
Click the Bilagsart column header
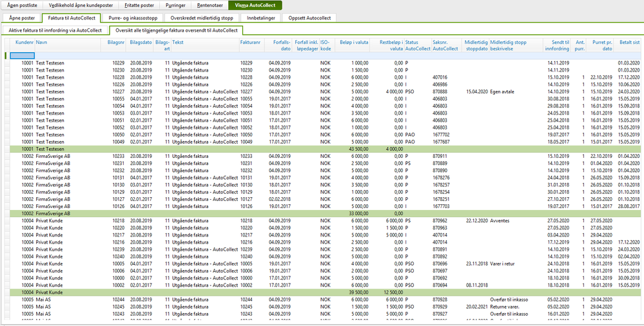[x=162, y=45]
